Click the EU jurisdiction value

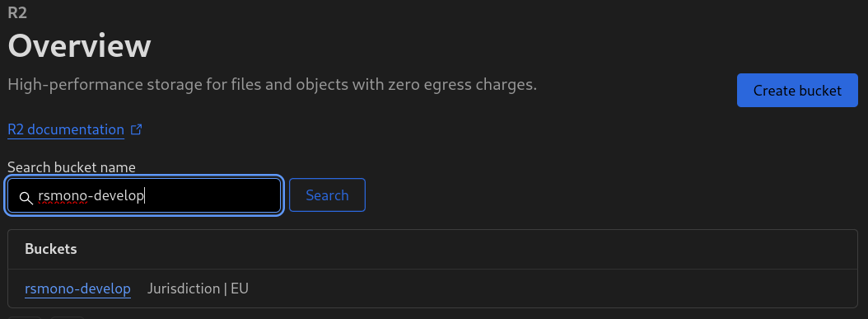tap(240, 289)
